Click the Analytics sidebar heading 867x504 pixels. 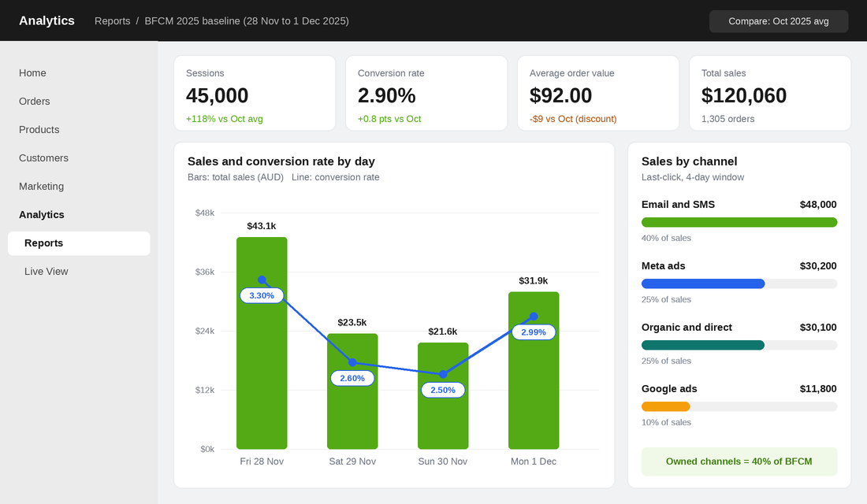[42, 214]
